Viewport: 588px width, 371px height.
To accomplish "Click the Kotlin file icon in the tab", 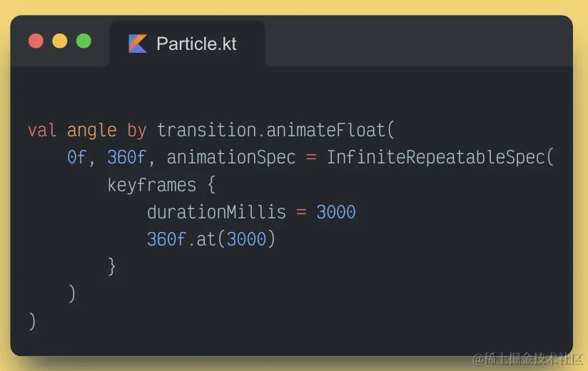I will [138, 44].
